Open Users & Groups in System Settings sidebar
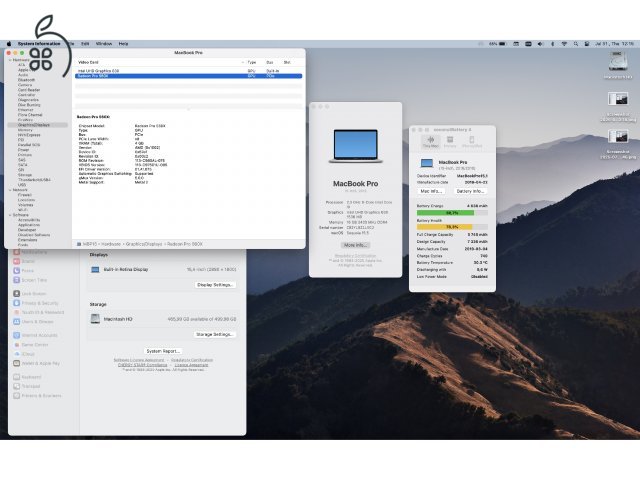The image size is (640, 480). [33, 322]
